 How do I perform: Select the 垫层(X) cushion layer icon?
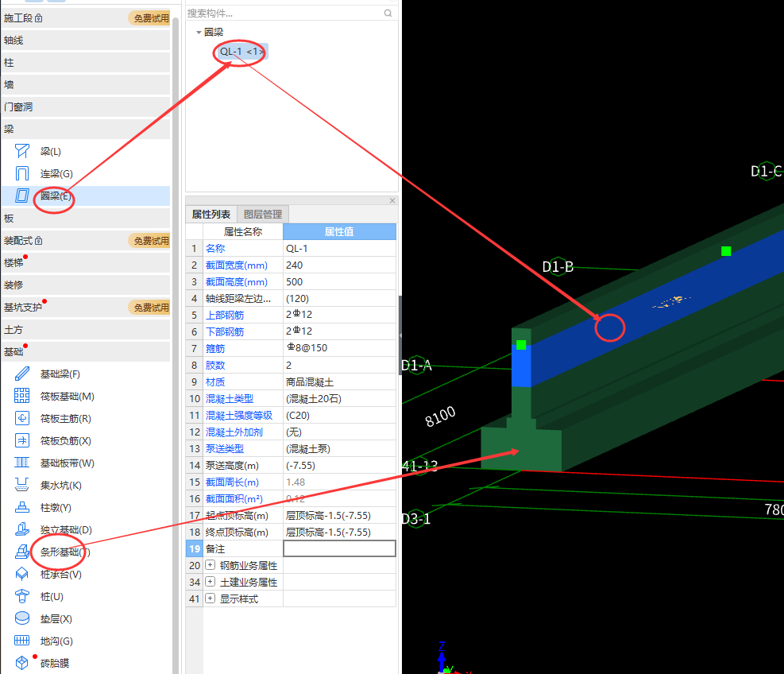[x=22, y=618]
